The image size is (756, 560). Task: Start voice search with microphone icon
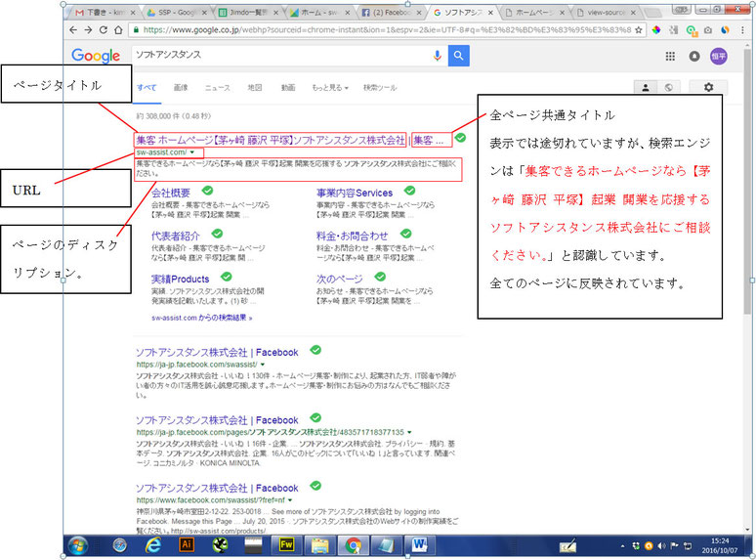click(x=437, y=56)
